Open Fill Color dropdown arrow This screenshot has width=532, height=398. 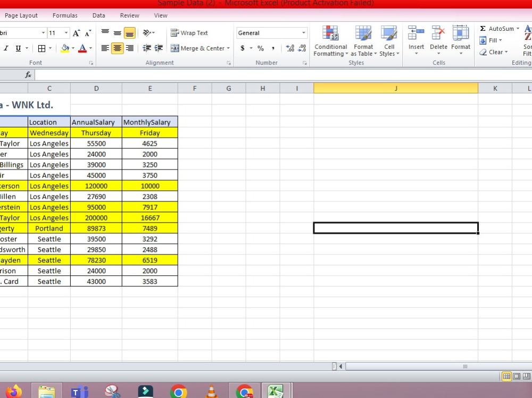[73, 48]
